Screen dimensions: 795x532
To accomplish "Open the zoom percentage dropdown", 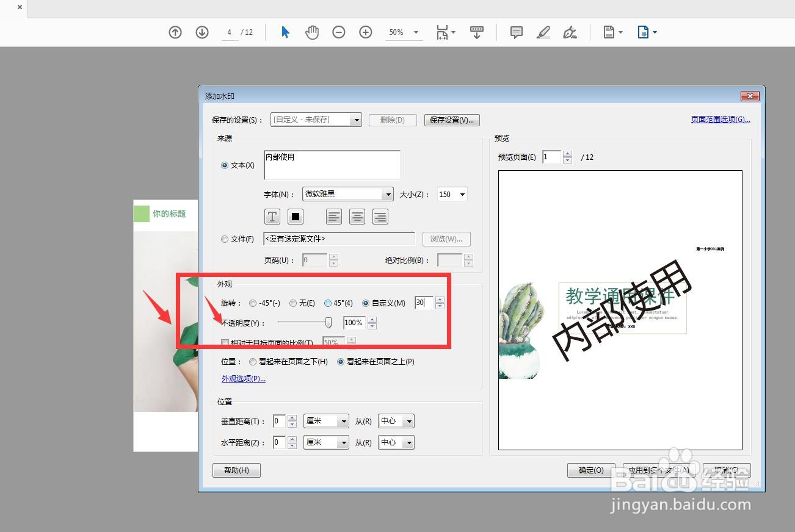I will (404, 32).
